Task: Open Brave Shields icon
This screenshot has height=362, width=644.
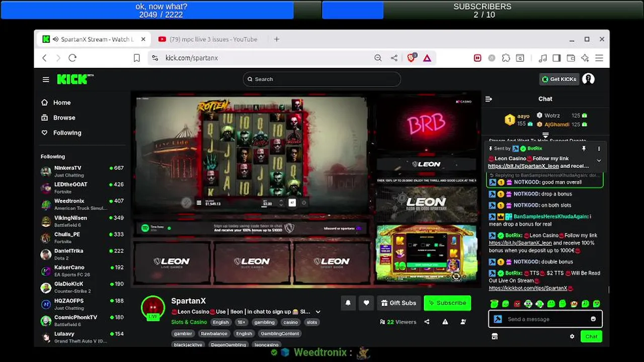Action: (412, 57)
